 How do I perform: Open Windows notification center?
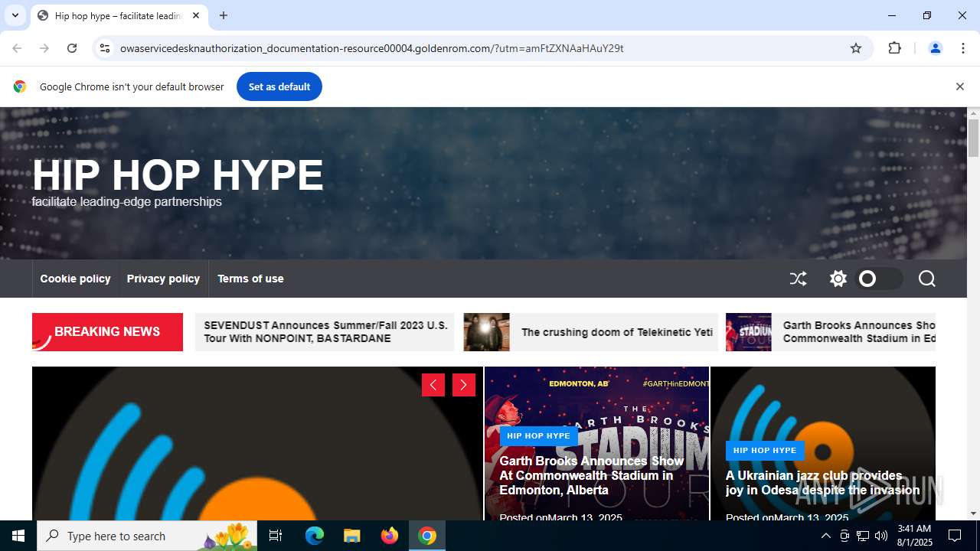955,536
